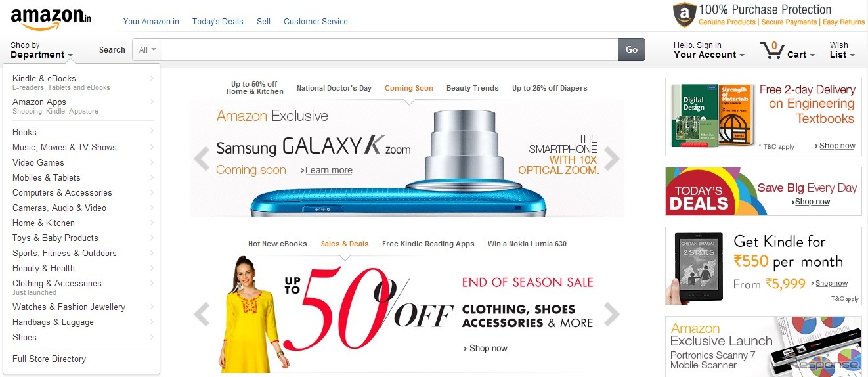Switch to Hot New eBooks tab
Viewport: 868px width, 377px height.
277,244
